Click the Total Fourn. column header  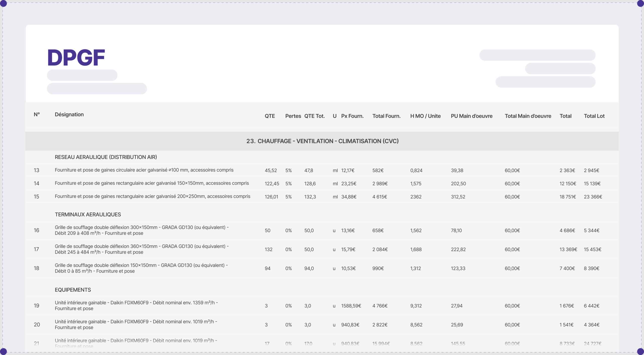click(386, 116)
